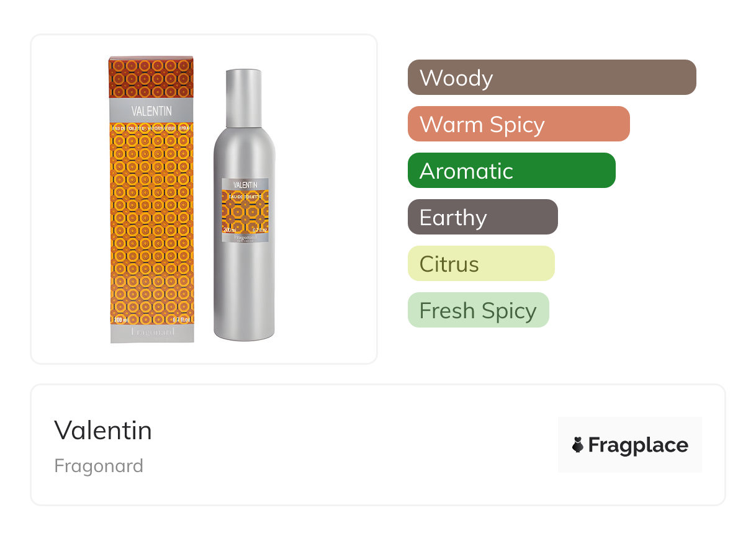Click the green Aromatic accord bar
The image size is (756, 536).
[x=511, y=171]
